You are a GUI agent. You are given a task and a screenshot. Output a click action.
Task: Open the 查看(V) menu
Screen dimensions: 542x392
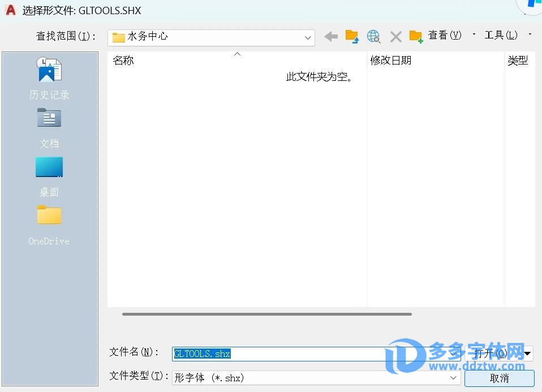pyautogui.click(x=445, y=35)
